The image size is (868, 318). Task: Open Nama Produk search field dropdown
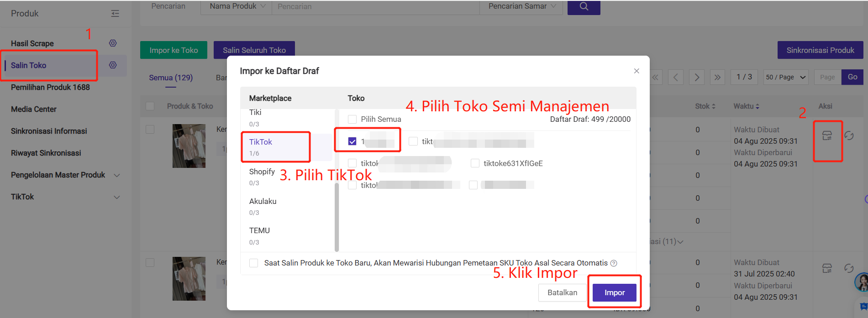pos(237,6)
